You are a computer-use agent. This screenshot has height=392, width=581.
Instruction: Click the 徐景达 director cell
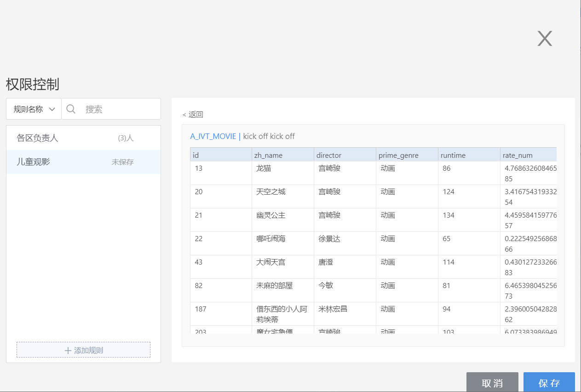point(345,244)
